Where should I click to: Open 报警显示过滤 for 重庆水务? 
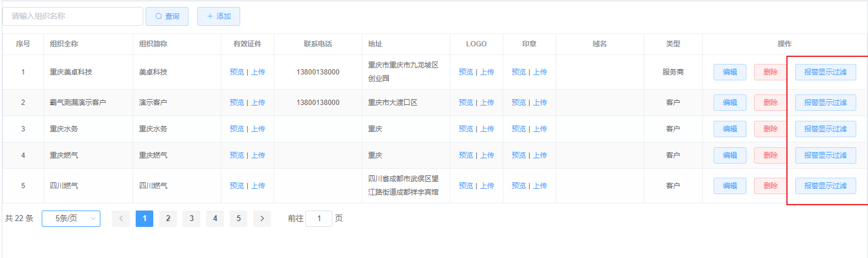click(x=825, y=129)
